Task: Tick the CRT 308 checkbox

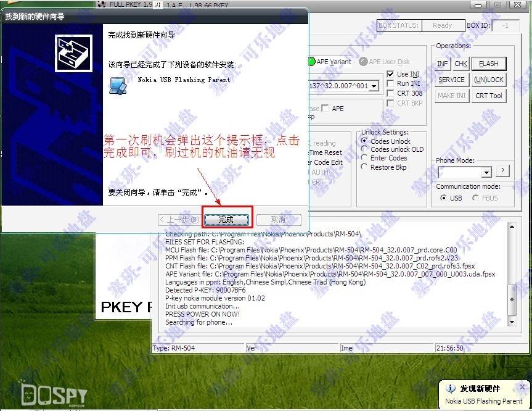Action: [390, 93]
